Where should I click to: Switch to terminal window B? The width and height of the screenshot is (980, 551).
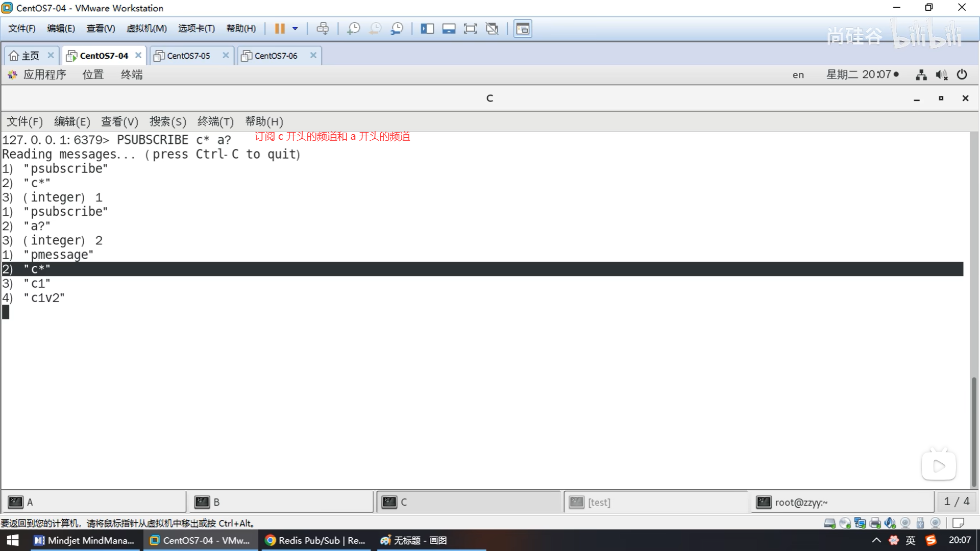tap(280, 502)
